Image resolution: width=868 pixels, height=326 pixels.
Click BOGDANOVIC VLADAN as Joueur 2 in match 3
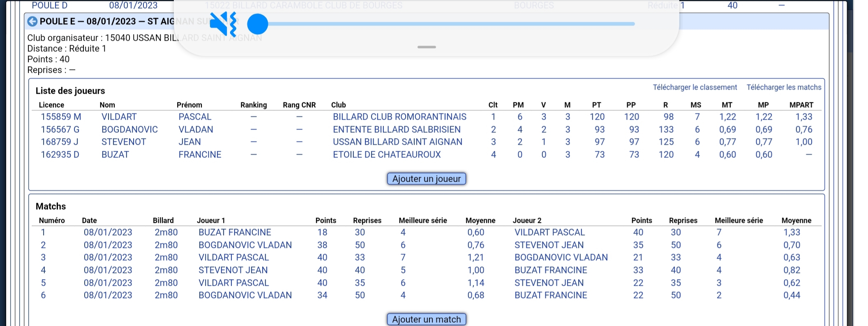[561, 257]
